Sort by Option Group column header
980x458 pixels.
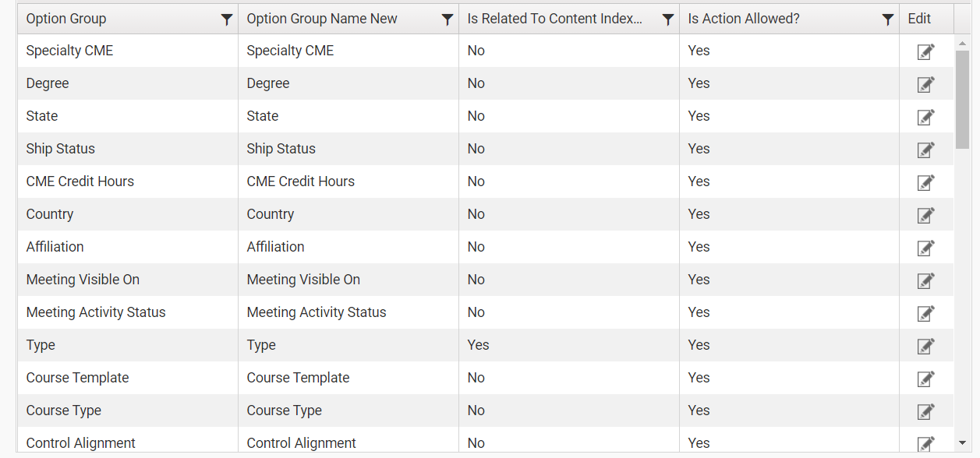pos(66,19)
